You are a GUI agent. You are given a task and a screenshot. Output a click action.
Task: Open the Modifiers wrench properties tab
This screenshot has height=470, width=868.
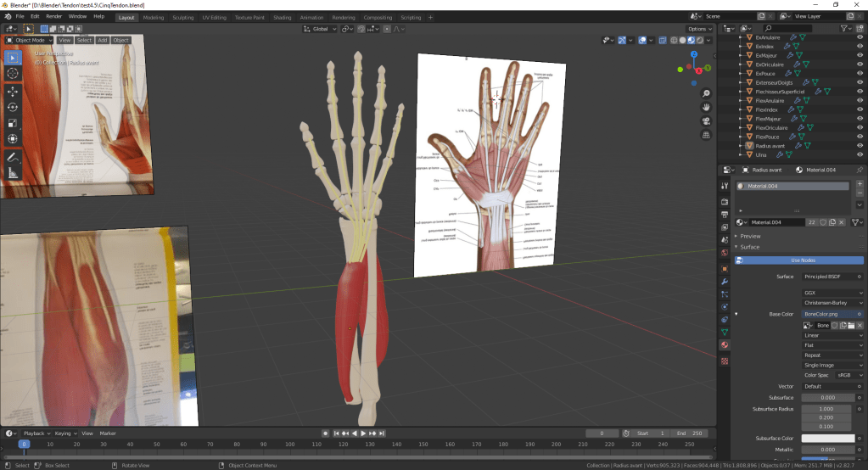pyautogui.click(x=725, y=281)
